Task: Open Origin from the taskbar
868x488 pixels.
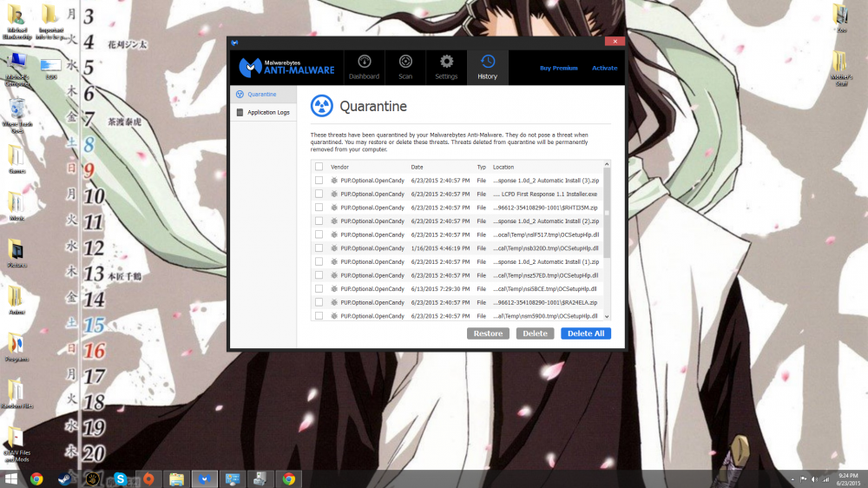Action: (148, 479)
